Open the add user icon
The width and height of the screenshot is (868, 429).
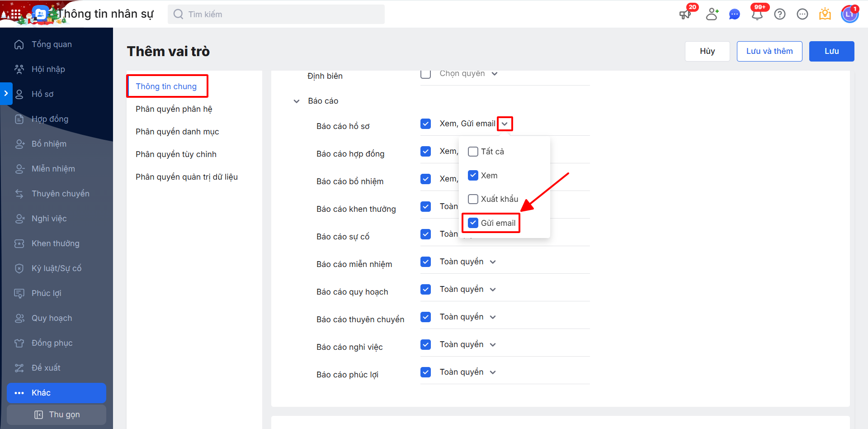(712, 14)
